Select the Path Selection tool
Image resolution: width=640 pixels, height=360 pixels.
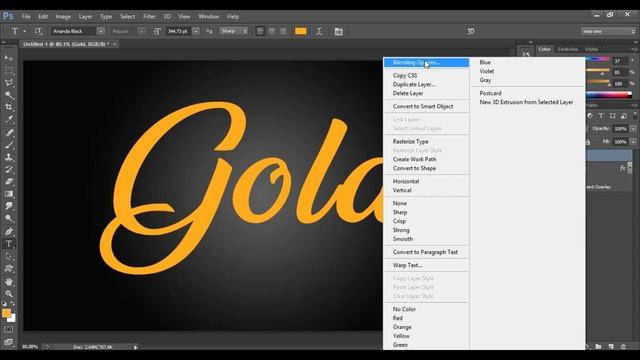click(9, 256)
